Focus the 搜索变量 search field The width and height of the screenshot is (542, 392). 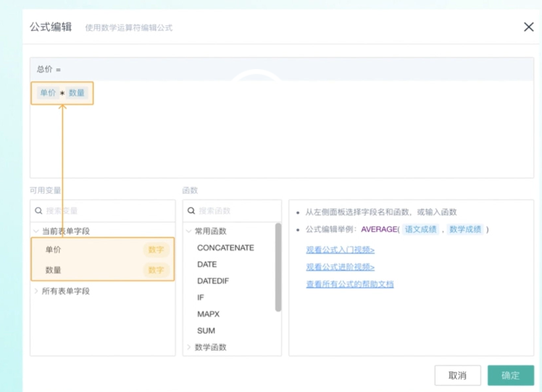[103, 211]
